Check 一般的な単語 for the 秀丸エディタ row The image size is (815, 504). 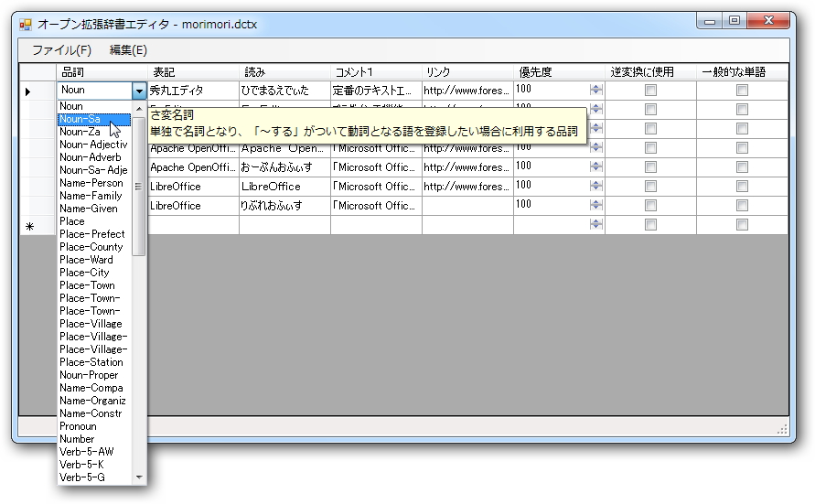point(742,91)
